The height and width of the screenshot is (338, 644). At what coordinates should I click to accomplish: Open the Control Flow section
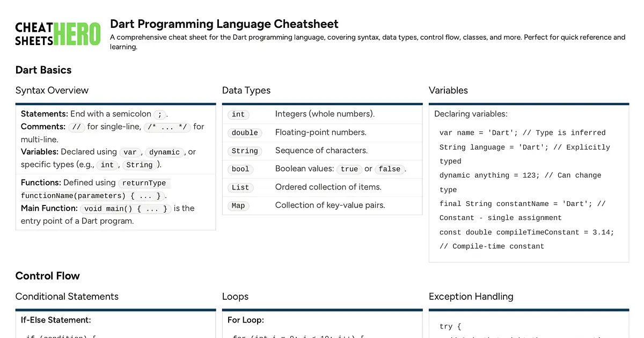pyautogui.click(x=47, y=276)
